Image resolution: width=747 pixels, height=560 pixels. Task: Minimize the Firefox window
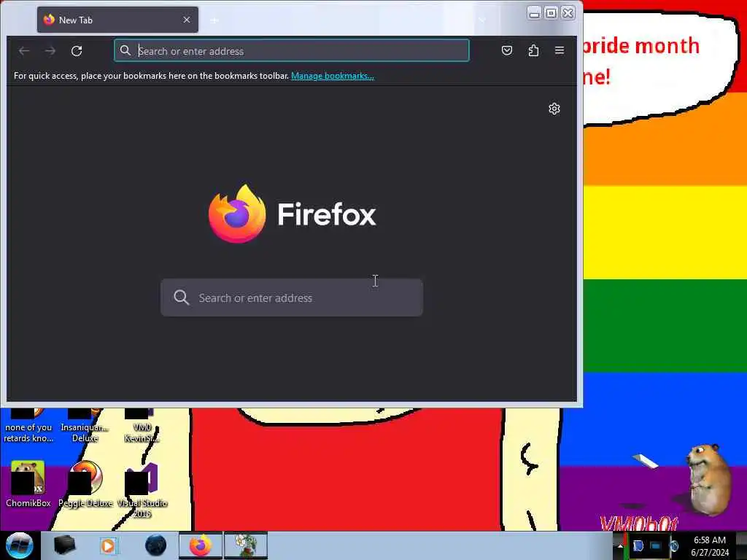(534, 13)
